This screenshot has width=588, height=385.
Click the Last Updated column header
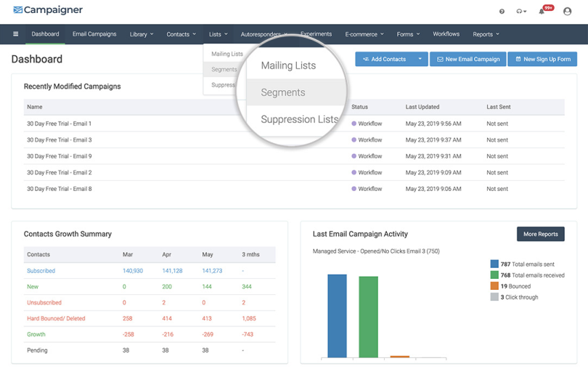point(422,107)
